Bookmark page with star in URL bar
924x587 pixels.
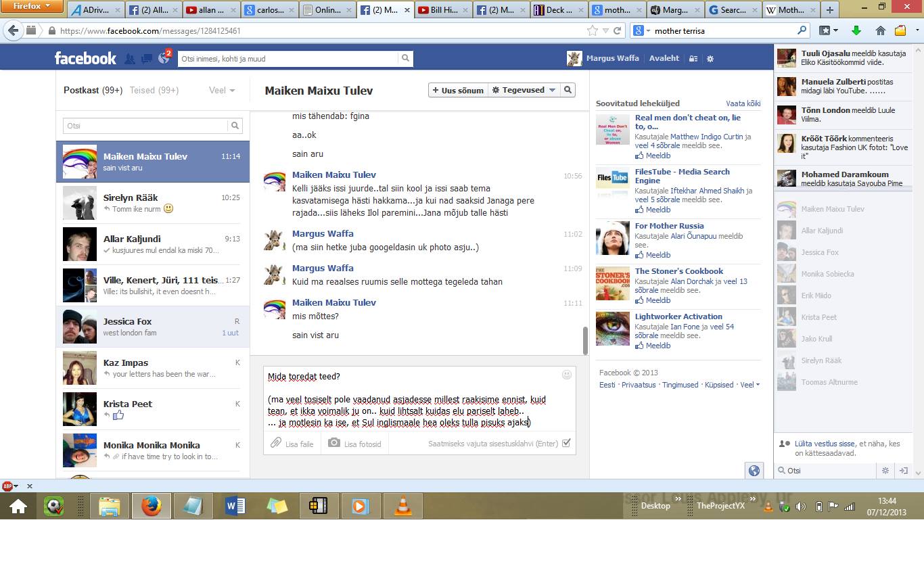[593, 30]
